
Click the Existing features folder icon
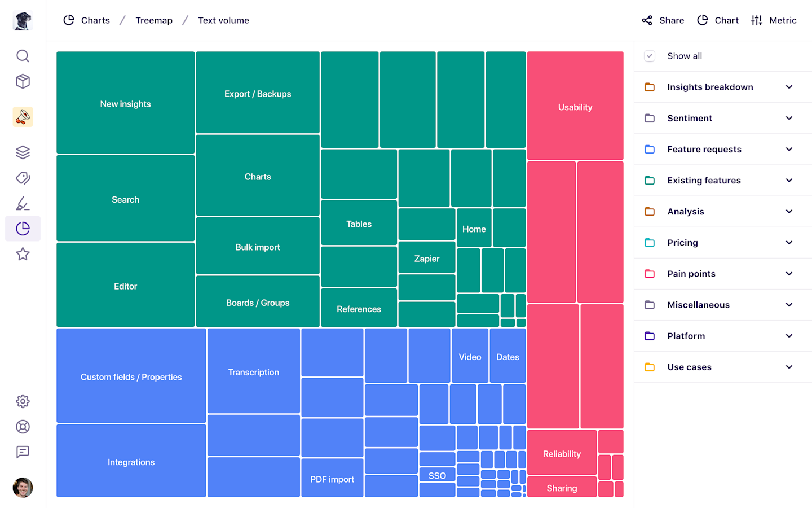[650, 180]
